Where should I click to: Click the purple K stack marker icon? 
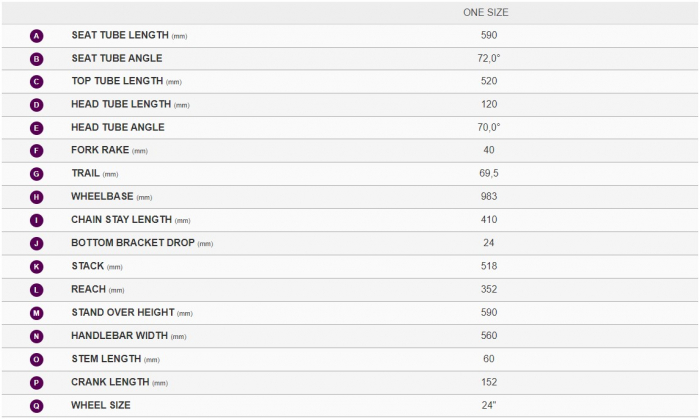[x=37, y=267]
